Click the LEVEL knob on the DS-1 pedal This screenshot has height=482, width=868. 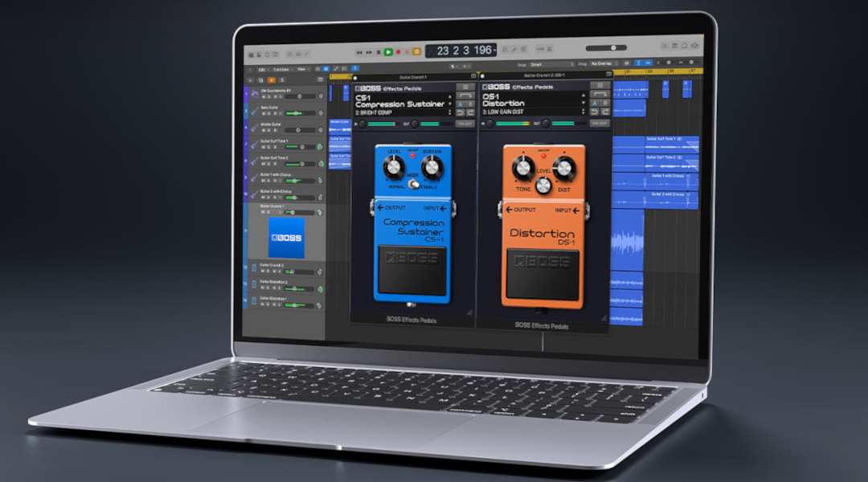[543, 186]
